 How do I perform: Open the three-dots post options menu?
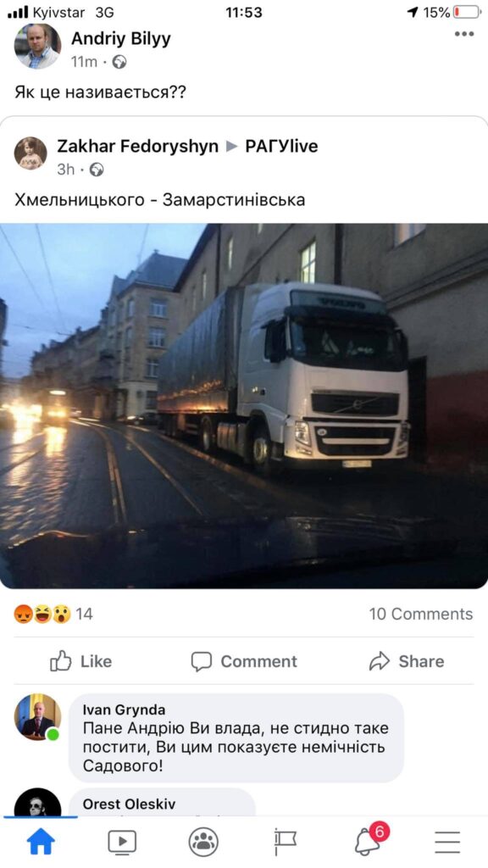(x=463, y=34)
